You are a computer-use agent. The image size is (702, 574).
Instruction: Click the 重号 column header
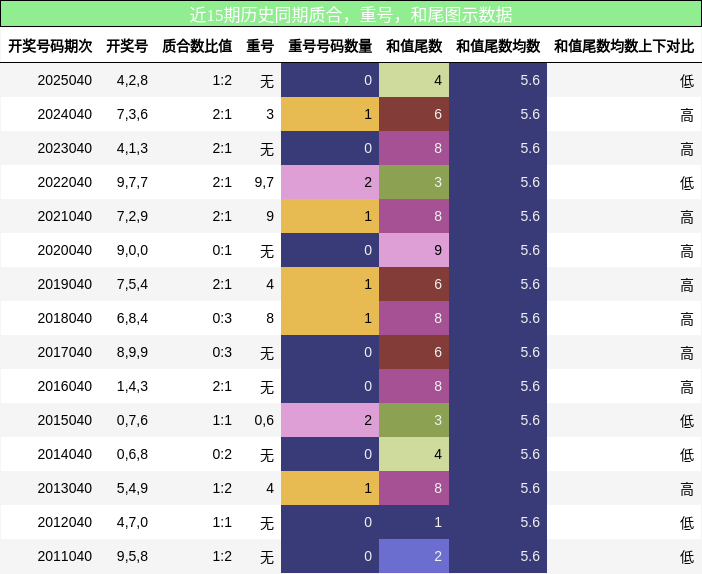(x=260, y=46)
